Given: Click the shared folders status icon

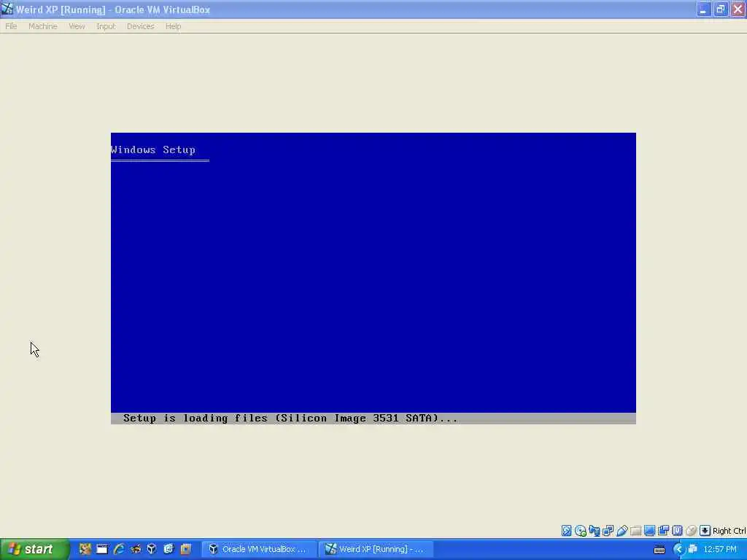Looking at the screenshot, I should click(635, 531).
